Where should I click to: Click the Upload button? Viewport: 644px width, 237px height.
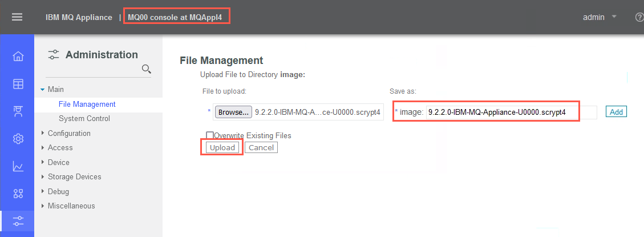222,147
